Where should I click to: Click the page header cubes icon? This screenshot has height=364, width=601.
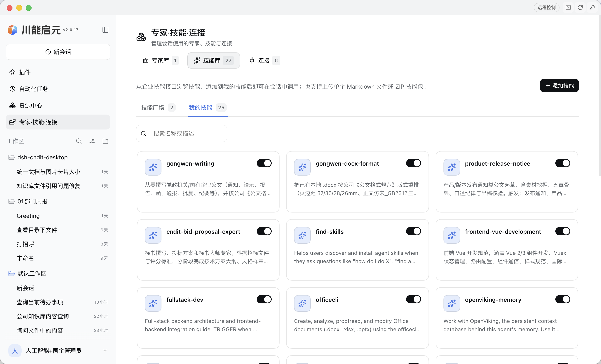coord(141,37)
